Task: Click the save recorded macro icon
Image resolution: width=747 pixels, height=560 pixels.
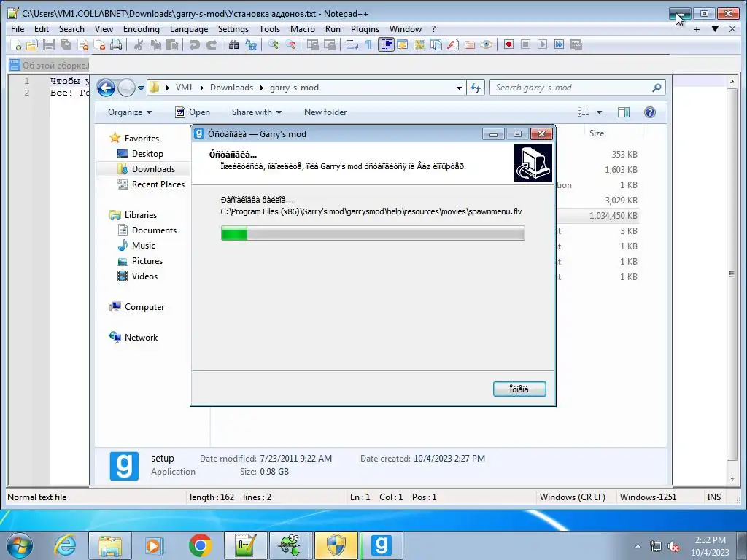Action: [576, 44]
